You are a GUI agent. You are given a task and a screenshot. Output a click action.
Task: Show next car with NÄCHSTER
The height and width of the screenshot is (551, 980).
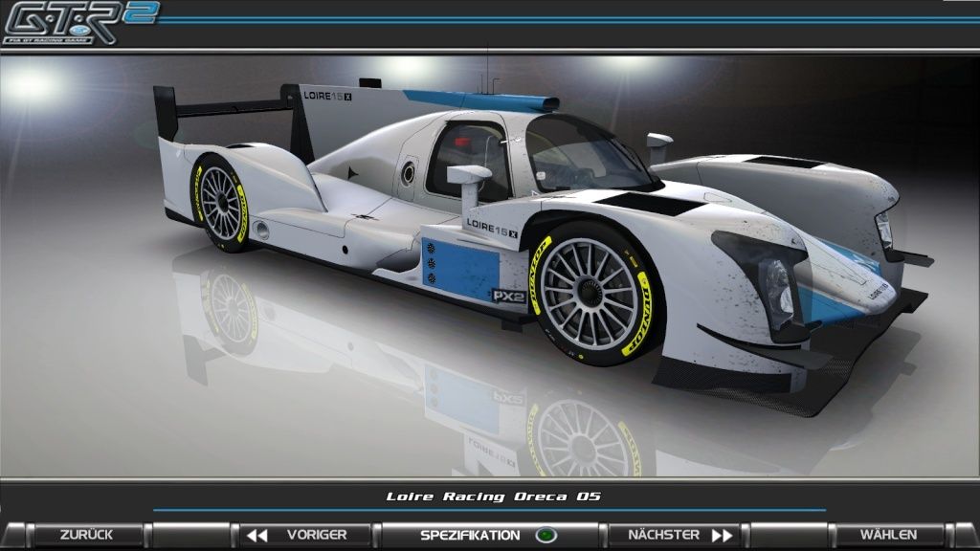673,536
